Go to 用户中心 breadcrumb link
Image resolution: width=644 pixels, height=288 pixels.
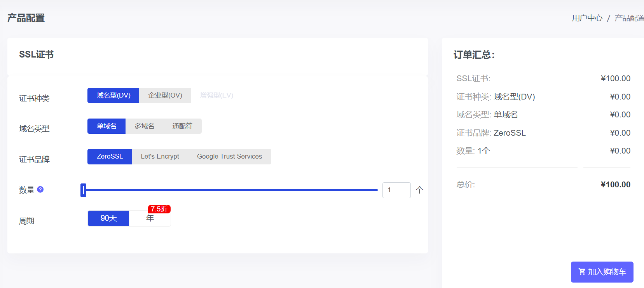pyautogui.click(x=587, y=18)
